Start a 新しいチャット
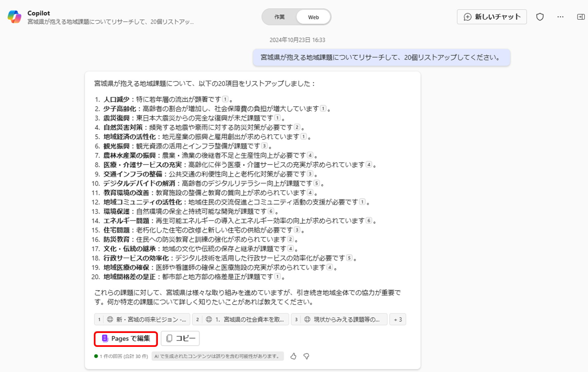 492,17
